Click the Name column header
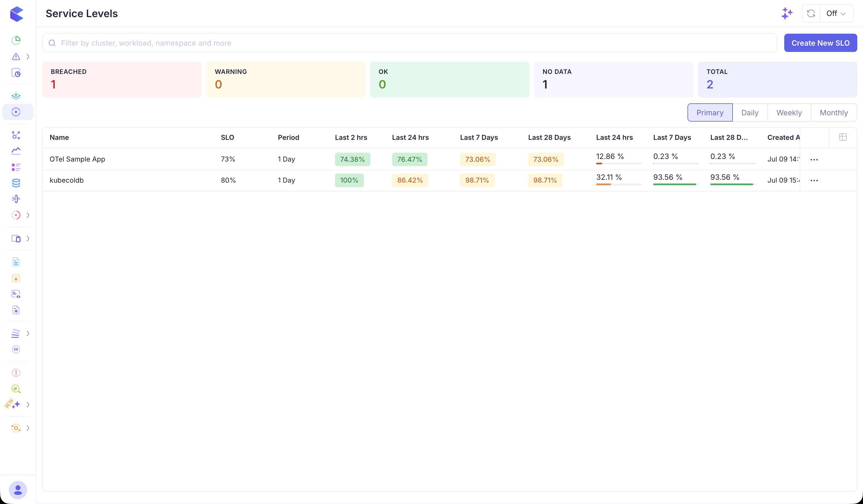 tap(59, 137)
